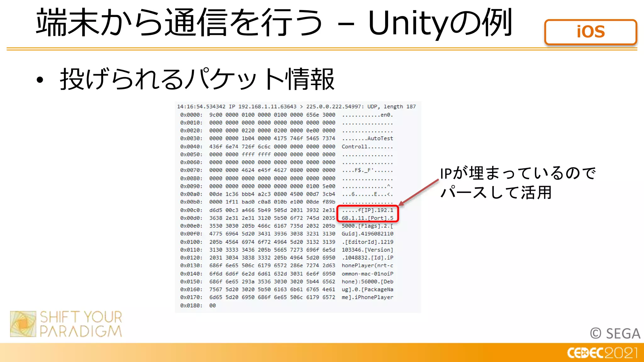Click the ASCII text 103346.[Version]
The image size is (644, 362).
pyautogui.click(x=367, y=250)
